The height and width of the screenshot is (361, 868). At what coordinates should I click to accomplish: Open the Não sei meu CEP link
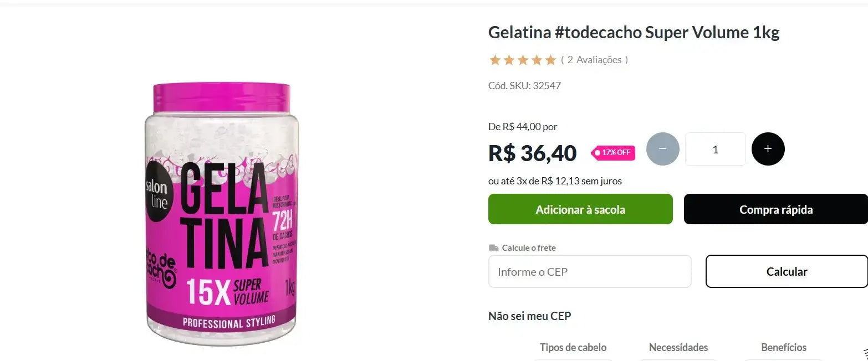tap(529, 316)
